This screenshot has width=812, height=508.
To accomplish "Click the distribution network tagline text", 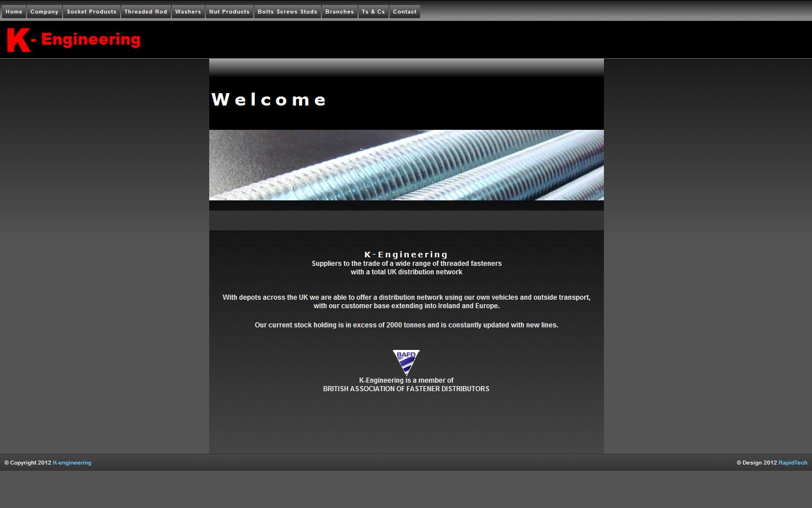I will (x=406, y=268).
